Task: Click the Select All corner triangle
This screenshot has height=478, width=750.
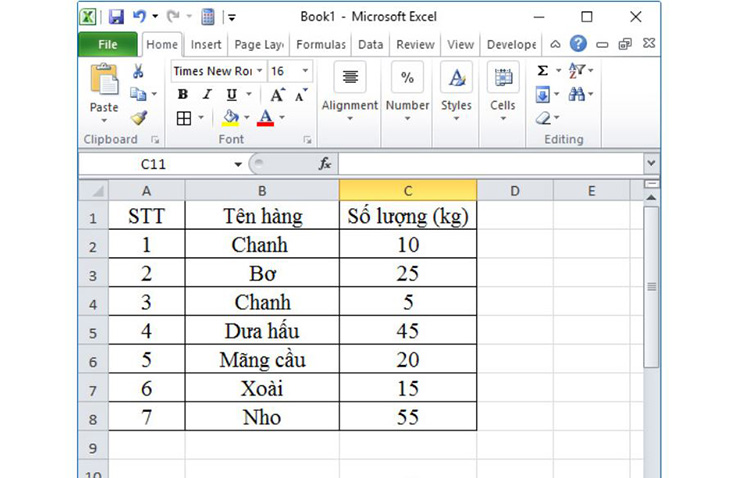Action: tap(93, 190)
